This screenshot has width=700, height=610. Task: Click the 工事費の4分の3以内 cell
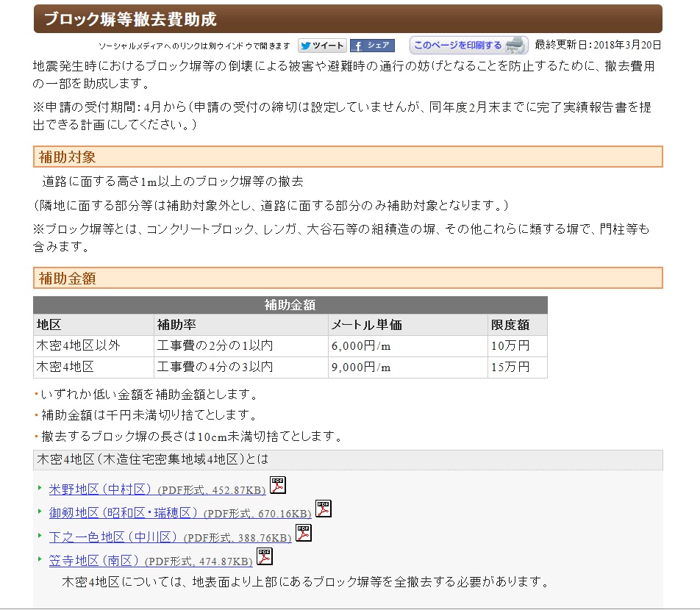[x=241, y=367]
